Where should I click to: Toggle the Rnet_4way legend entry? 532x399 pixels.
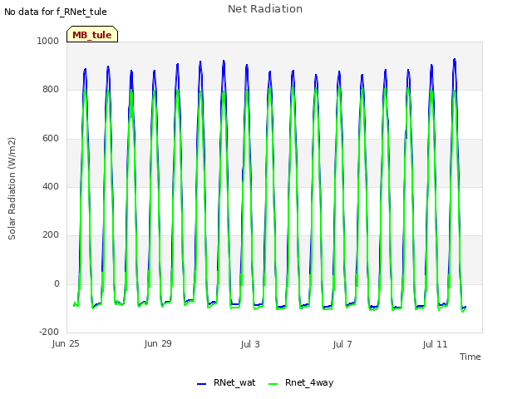click(301, 382)
